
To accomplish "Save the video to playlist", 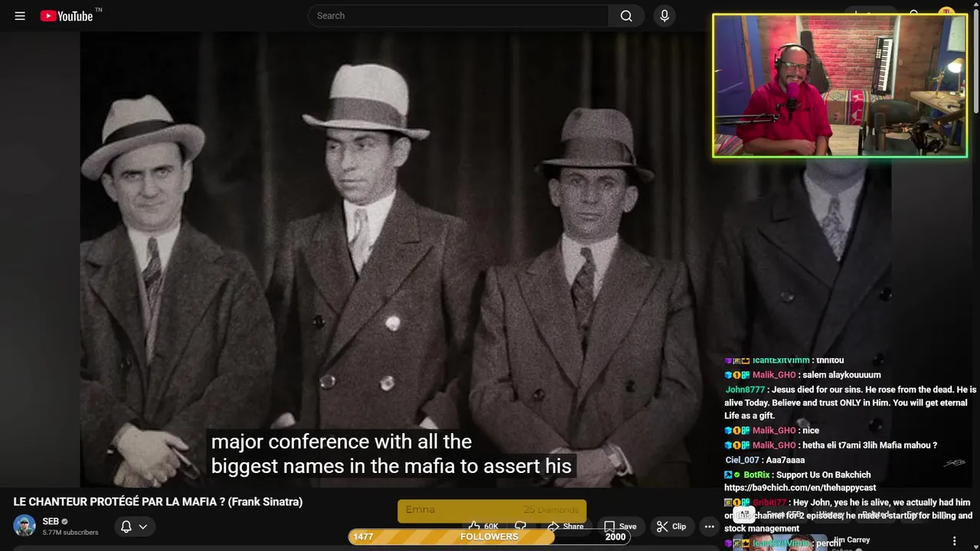I will [x=620, y=527].
